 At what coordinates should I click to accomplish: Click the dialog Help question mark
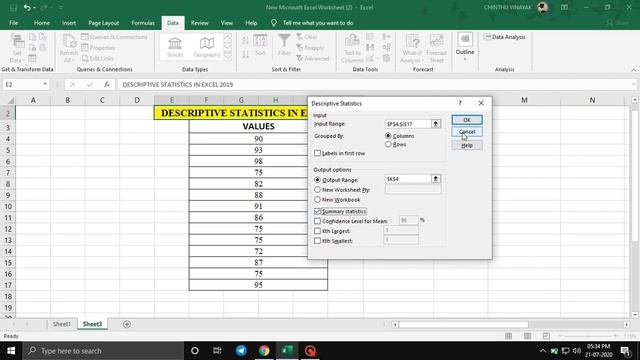[460, 103]
